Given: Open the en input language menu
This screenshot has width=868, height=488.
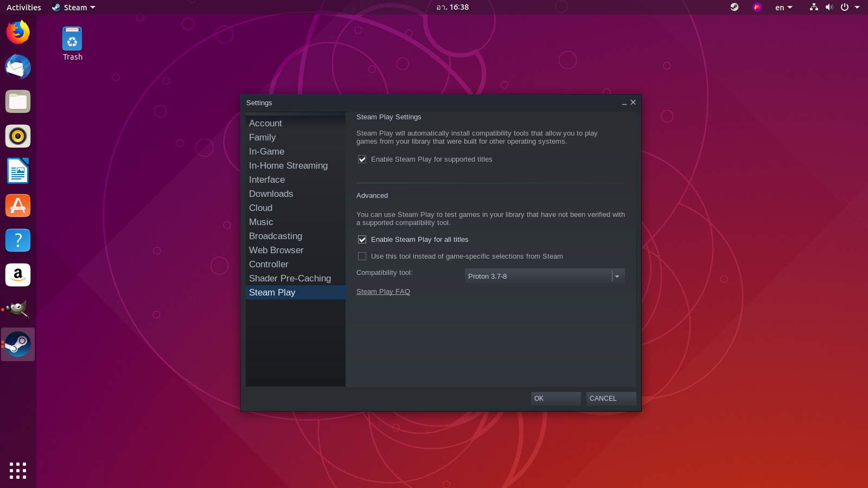Looking at the screenshot, I should [x=783, y=7].
